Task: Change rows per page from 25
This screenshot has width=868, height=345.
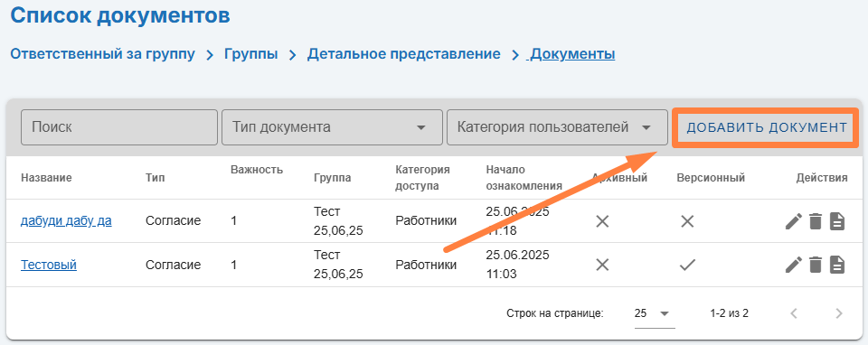Action: pyautogui.click(x=655, y=313)
